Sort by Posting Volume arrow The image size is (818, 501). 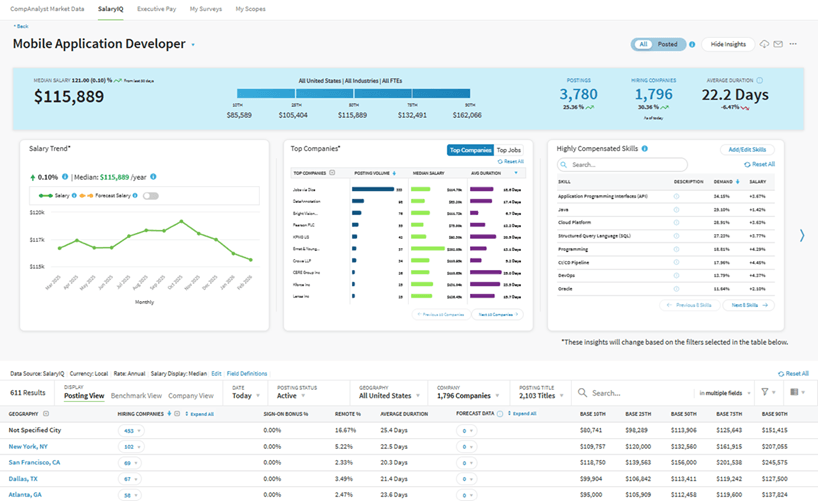pyautogui.click(x=394, y=173)
